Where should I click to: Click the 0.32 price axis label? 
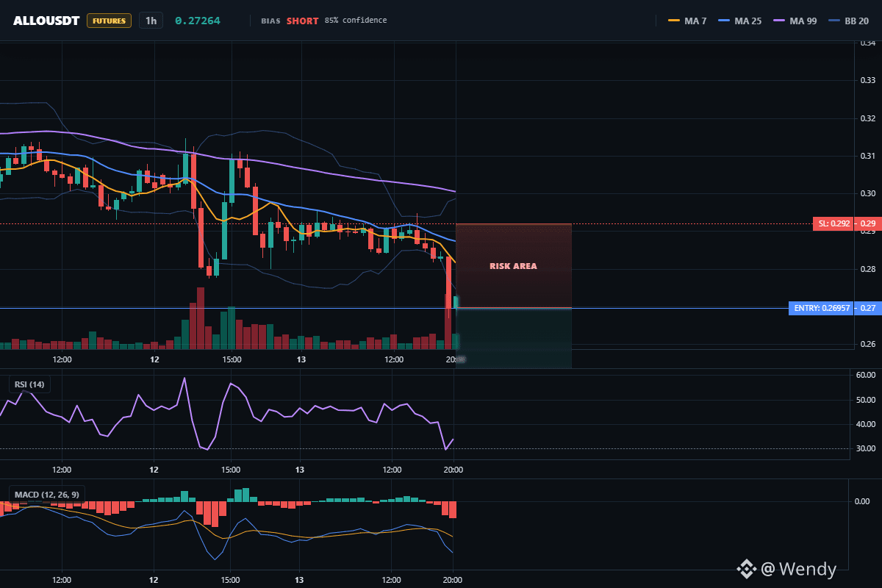click(867, 118)
